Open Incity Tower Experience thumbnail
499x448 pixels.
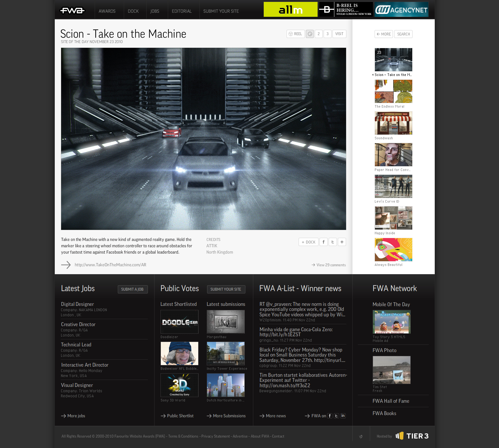(x=226, y=353)
